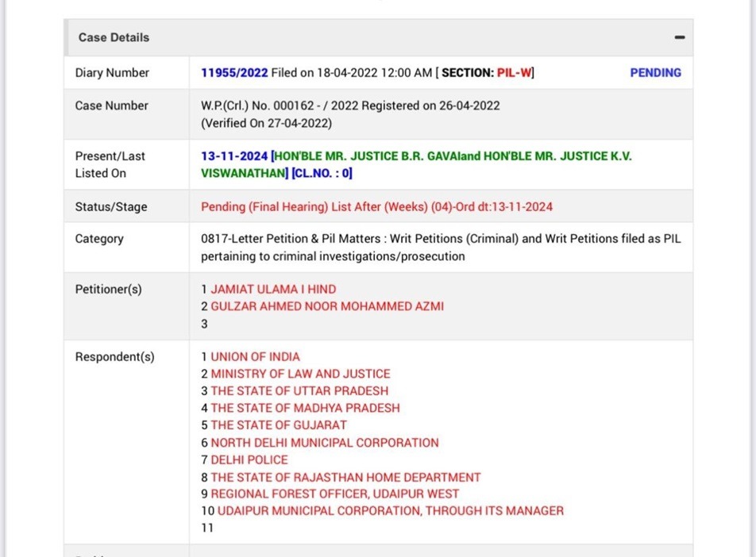Viewport: 756px width, 557px height.
Task: Click the Status/Stage row label
Action: (x=111, y=207)
